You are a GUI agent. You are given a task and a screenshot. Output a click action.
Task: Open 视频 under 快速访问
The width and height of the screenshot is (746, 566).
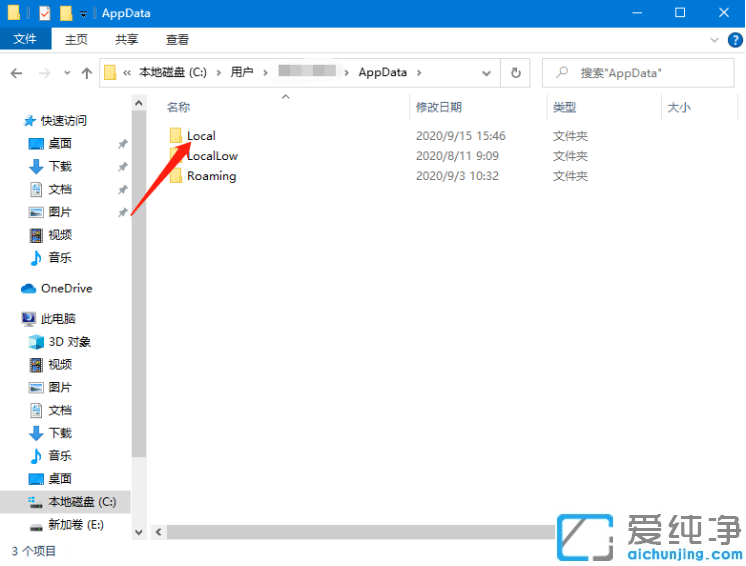pyautogui.click(x=60, y=235)
